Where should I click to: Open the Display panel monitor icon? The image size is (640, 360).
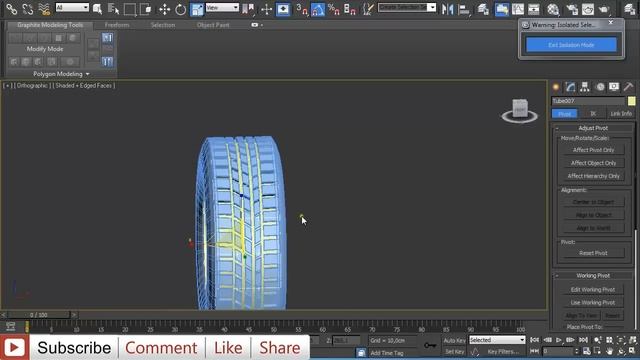pos(614,87)
